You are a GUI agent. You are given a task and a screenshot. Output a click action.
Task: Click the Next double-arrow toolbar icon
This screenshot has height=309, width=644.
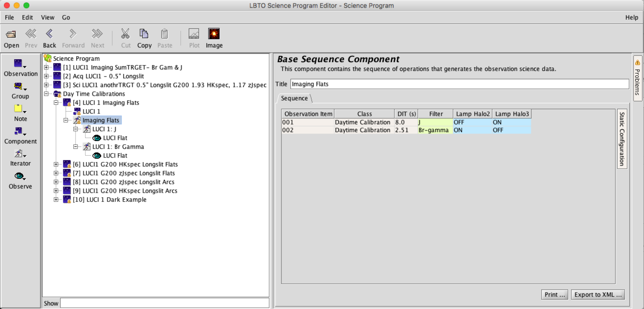coord(97,34)
